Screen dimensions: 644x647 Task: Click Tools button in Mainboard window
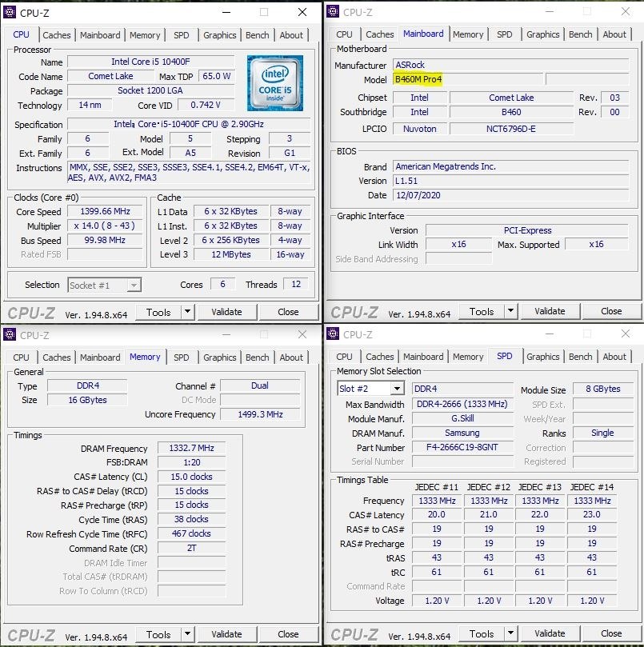click(482, 311)
